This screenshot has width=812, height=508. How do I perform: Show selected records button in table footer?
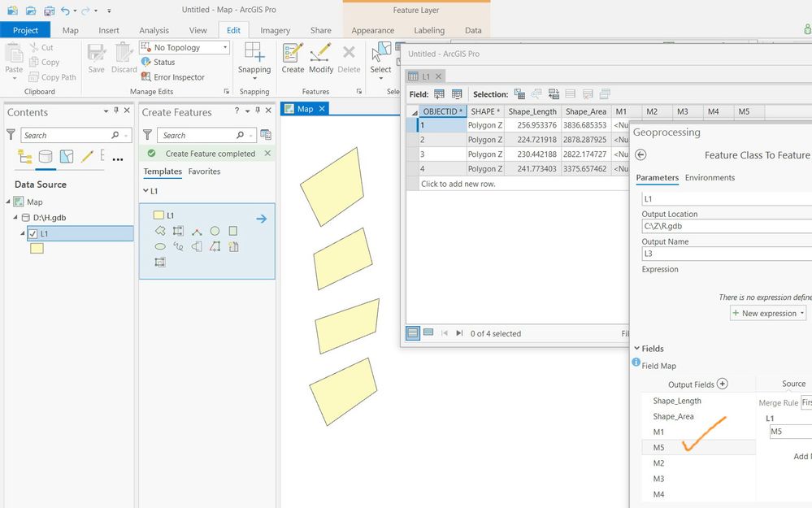(x=428, y=332)
